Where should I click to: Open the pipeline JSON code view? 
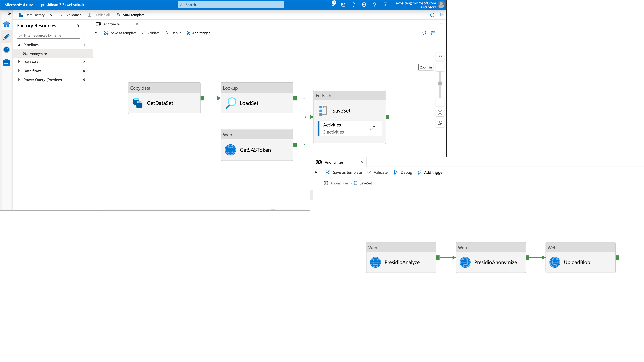(424, 33)
